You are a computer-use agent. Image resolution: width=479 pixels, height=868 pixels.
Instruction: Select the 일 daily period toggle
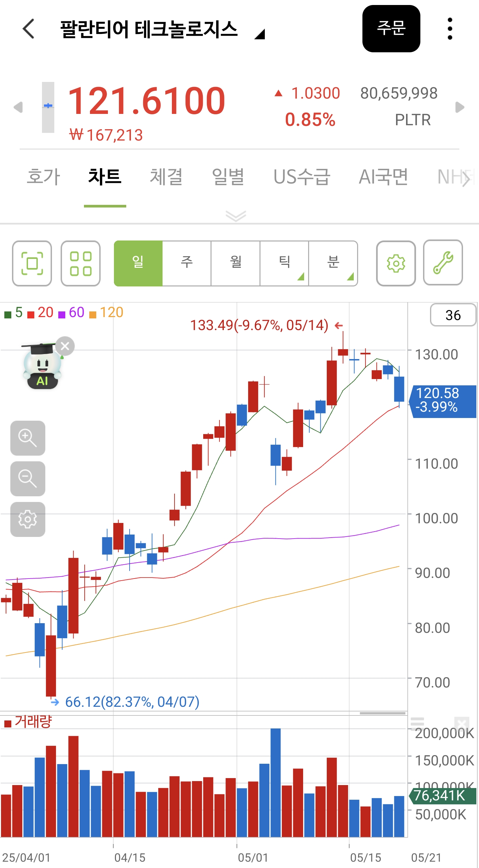pos(138,263)
